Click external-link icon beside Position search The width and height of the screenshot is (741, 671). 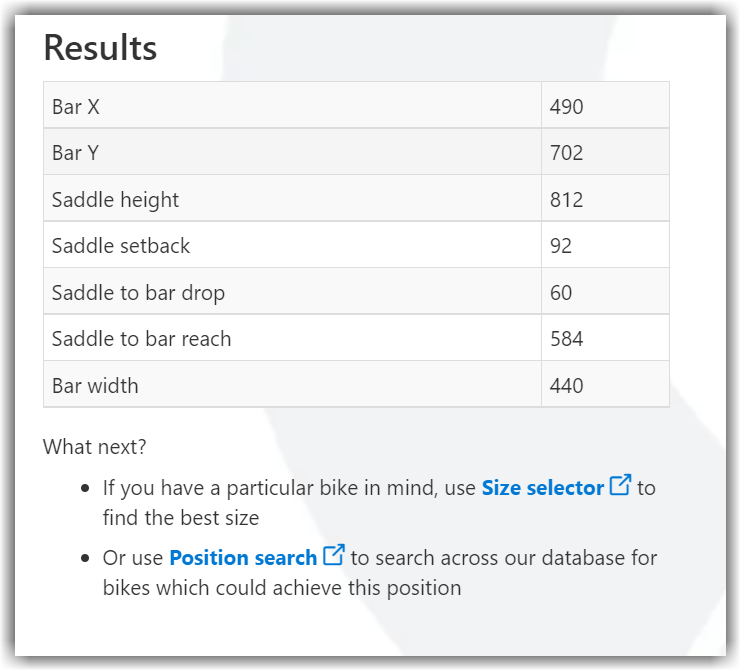point(334,555)
